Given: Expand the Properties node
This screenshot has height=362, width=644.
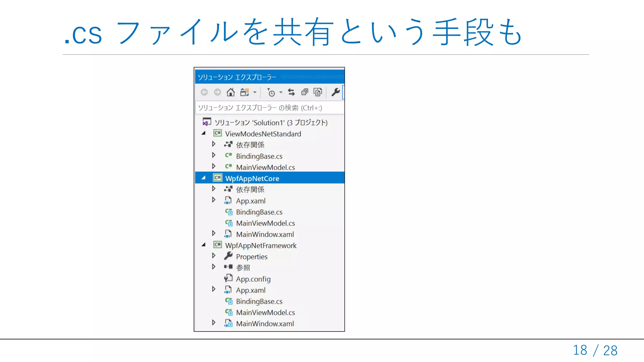Looking at the screenshot, I should pyautogui.click(x=214, y=255).
